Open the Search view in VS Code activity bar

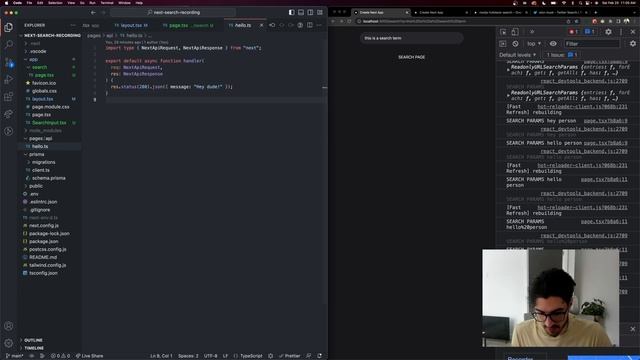tap(9, 44)
